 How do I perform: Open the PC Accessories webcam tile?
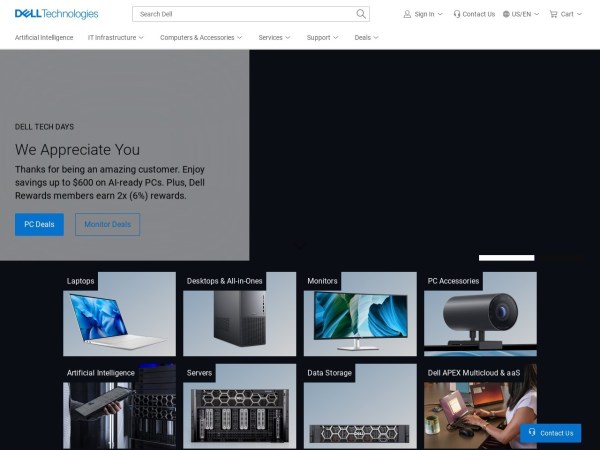coord(480,320)
